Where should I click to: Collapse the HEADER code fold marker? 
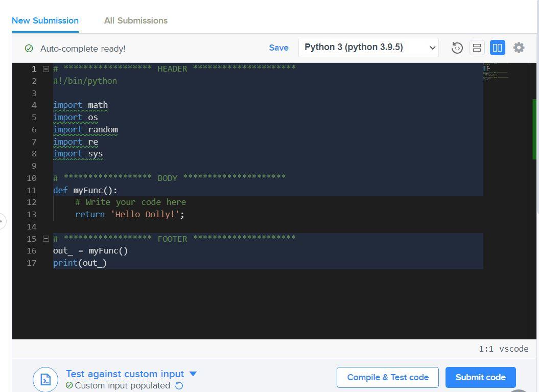[x=45, y=69]
